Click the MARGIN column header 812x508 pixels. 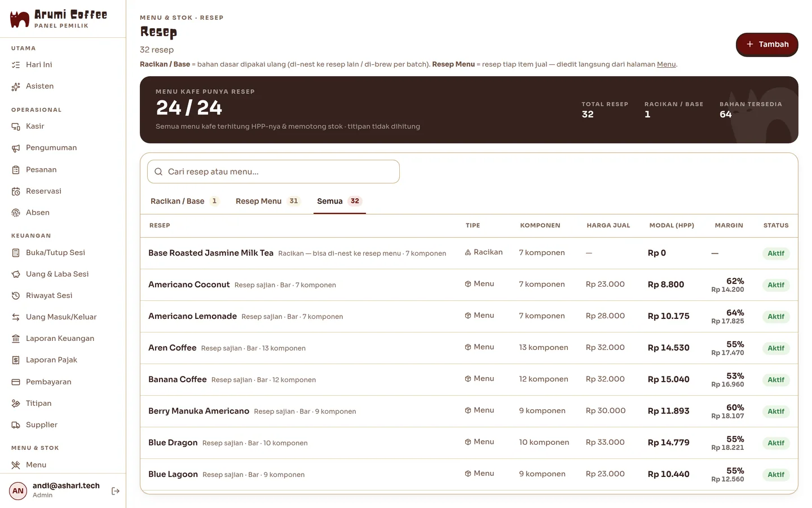click(729, 225)
